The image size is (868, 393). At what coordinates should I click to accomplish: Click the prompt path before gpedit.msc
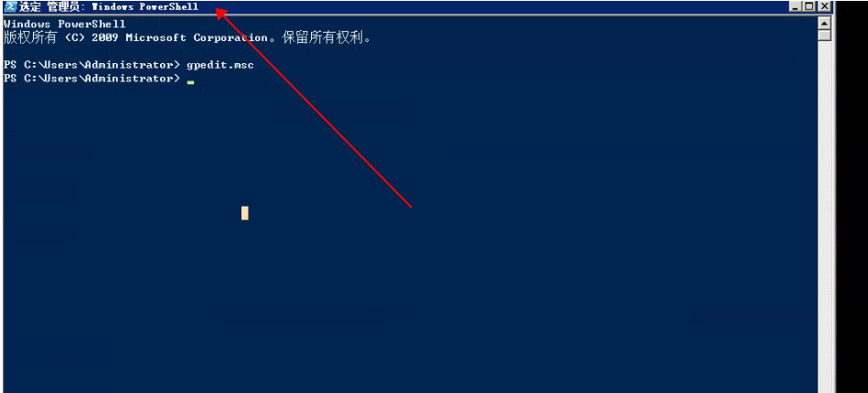tap(91, 65)
